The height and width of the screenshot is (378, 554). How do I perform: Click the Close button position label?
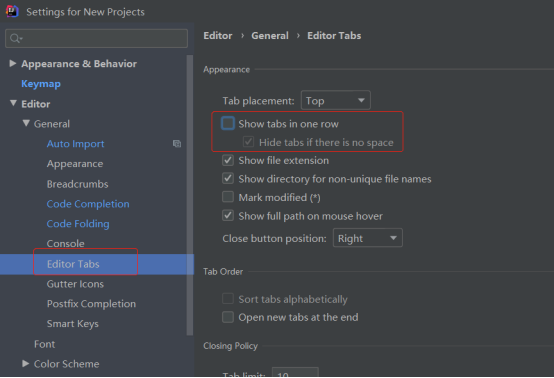[x=274, y=238]
